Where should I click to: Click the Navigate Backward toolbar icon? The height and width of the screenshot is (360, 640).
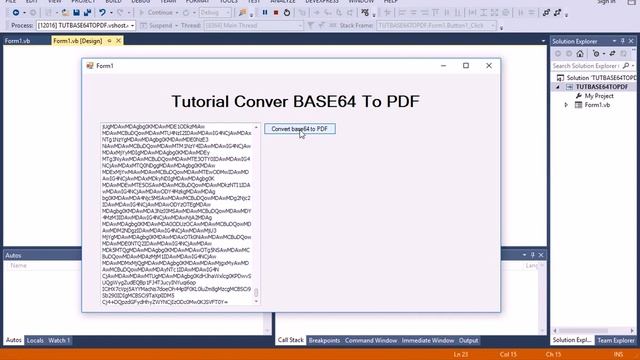(16, 13)
